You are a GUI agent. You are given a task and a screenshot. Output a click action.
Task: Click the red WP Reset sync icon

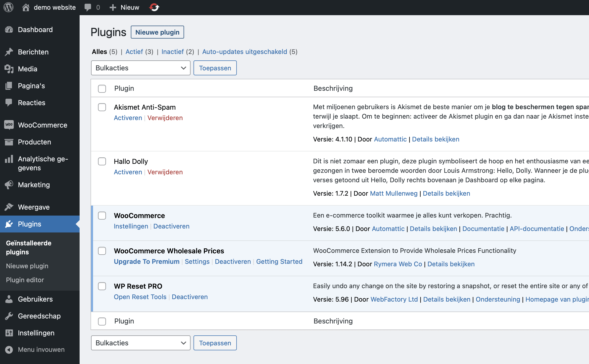click(154, 7)
